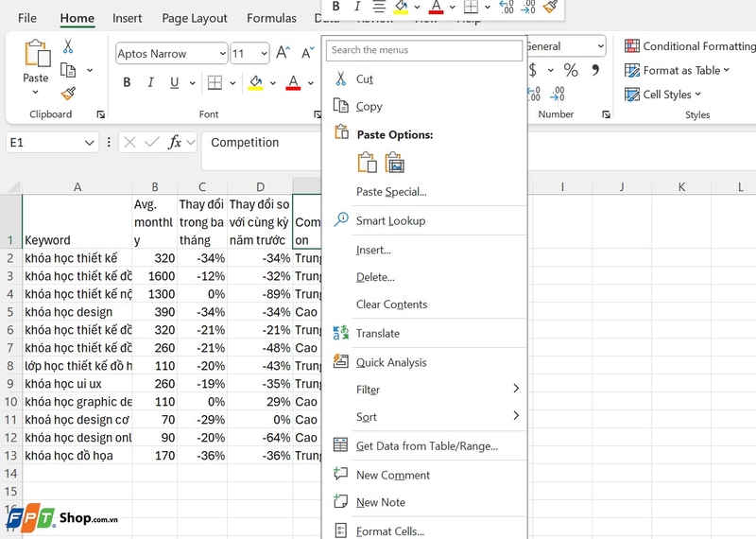Choose New Comment from context menu
Viewport: 756px width, 539px height.
(x=424, y=475)
